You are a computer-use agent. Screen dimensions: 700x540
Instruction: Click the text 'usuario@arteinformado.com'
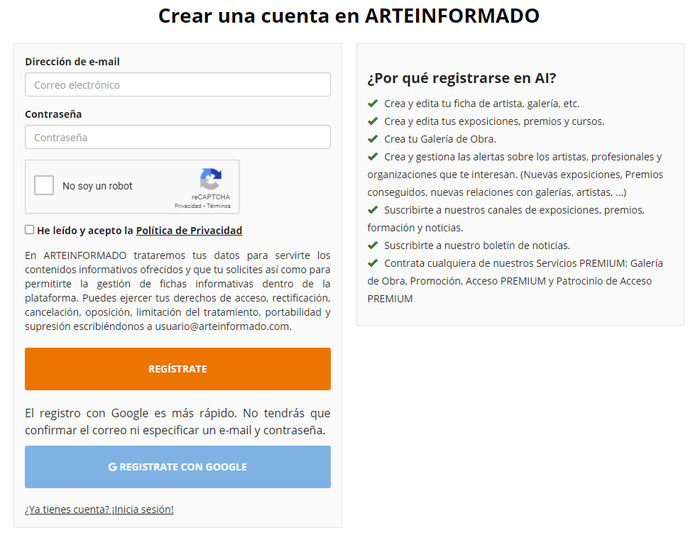222,327
